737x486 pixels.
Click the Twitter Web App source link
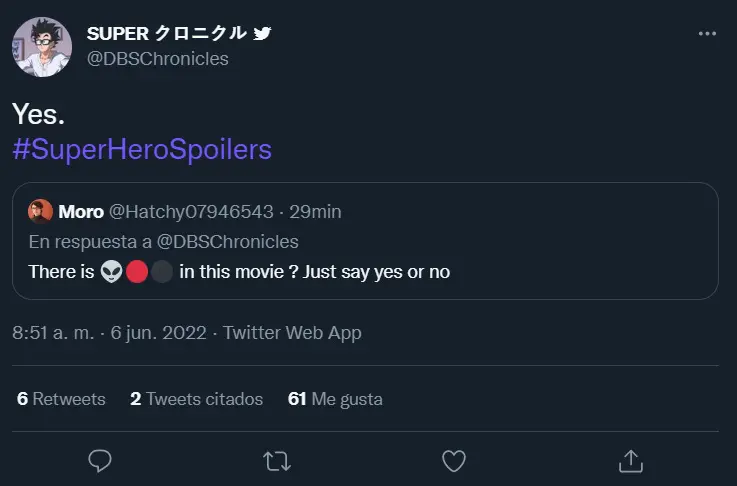point(292,333)
